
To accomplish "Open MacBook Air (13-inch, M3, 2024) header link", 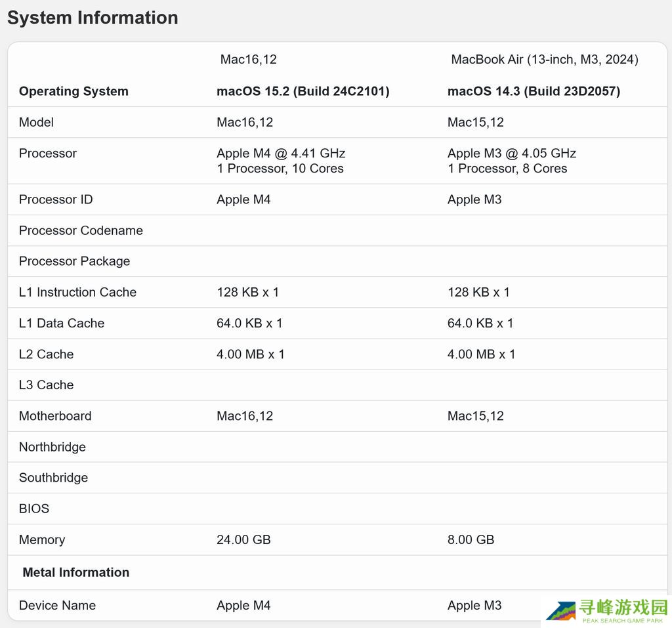I will pyautogui.click(x=544, y=60).
